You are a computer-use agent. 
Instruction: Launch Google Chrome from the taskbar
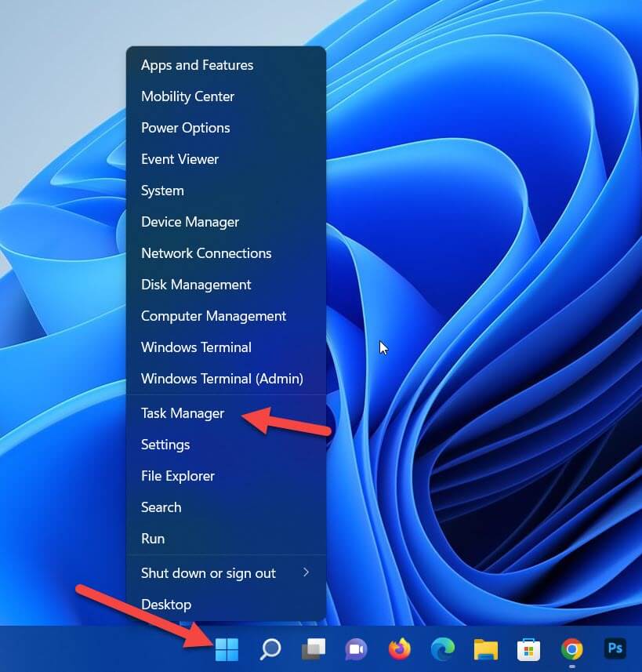pos(572,649)
